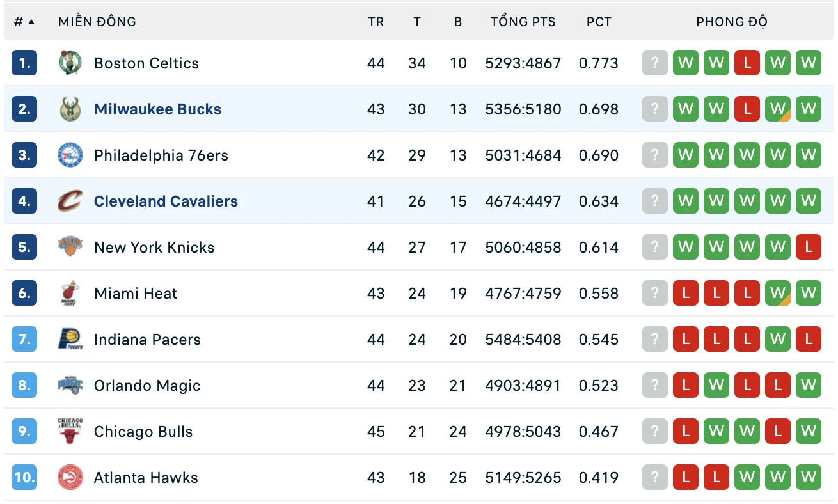The height and width of the screenshot is (504, 838).
Task: Open the Cleveland Cavaliers team link
Action: 166,201
